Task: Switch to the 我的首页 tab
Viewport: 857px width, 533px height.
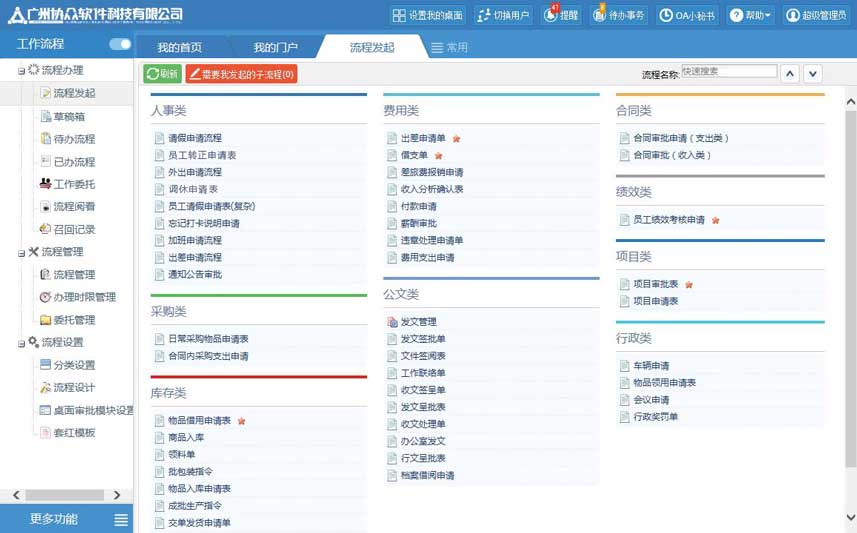Action: (x=180, y=48)
